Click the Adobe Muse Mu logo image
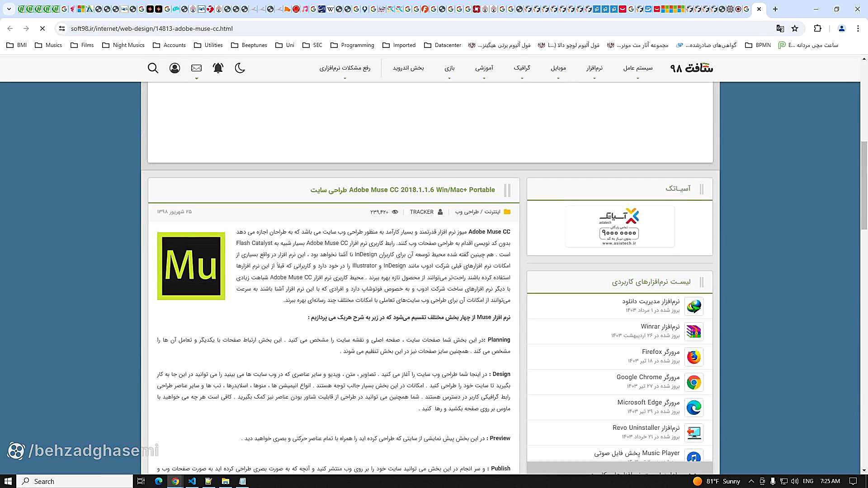The width and height of the screenshot is (868, 488). click(191, 266)
